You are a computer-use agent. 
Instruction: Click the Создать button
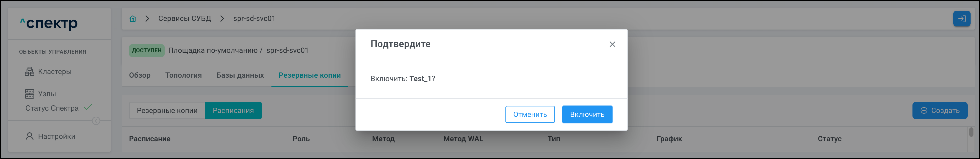click(x=939, y=111)
